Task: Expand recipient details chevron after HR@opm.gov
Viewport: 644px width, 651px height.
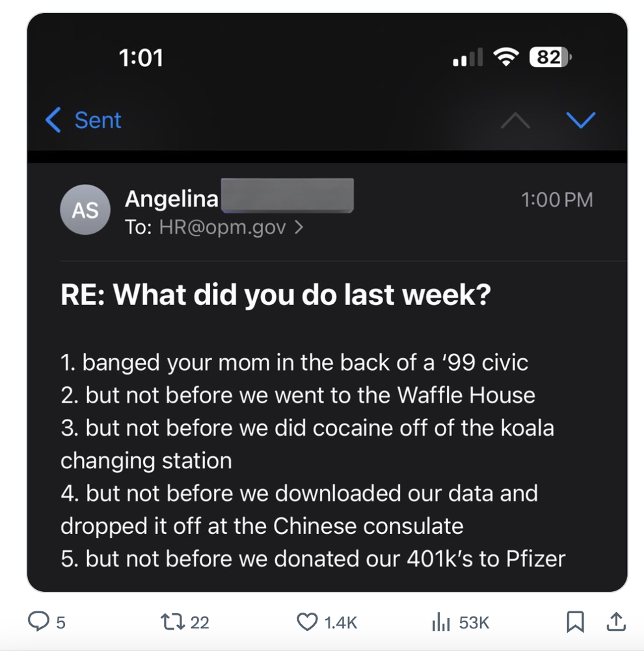Action: tap(299, 227)
